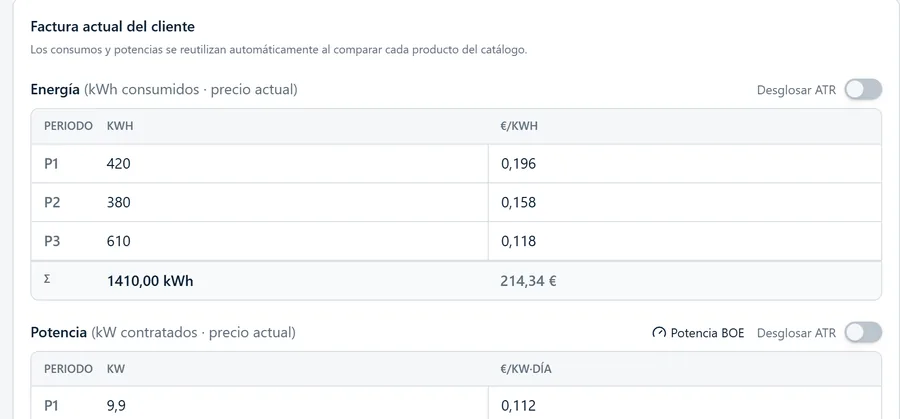Click P2 period label in Energía table
Viewport: 900px width, 419px height.
click(52, 203)
